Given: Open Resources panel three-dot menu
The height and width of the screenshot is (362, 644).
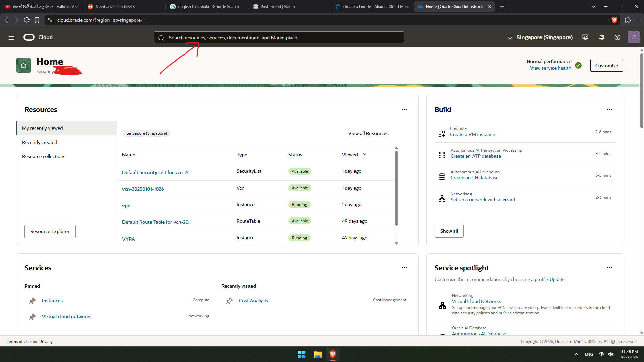Looking at the screenshot, I should click(404, 109).
